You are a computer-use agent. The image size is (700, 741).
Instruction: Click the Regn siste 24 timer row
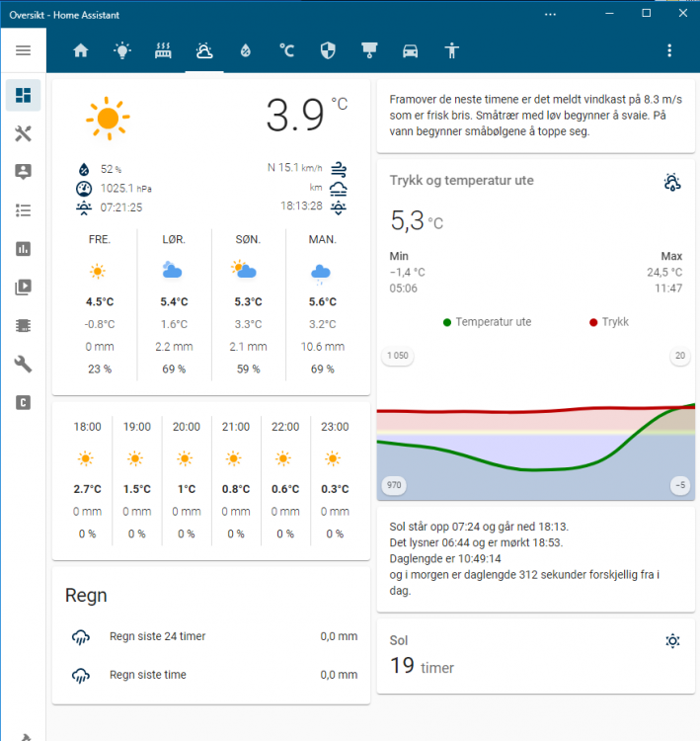pos(211,637)
